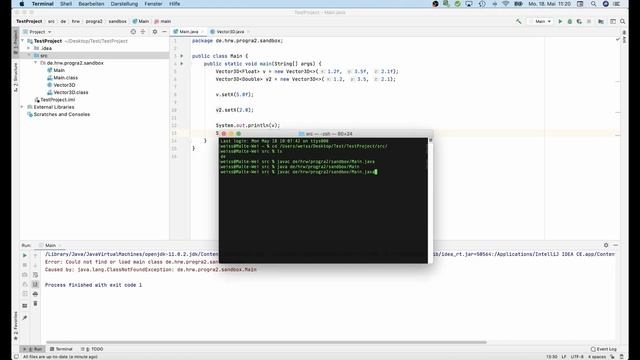Screen dimensions: 640x360
Task: Open macOS Control Center icon
Action: pyautogui.click(x=617, y=4)
